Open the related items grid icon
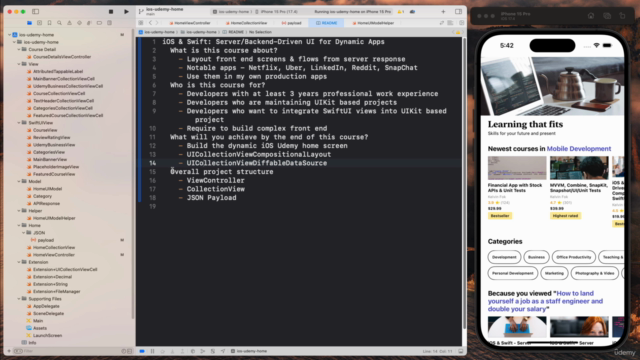The height and width of the screenshot is (360, 640). pyautogui.click(x=141, y=23)
